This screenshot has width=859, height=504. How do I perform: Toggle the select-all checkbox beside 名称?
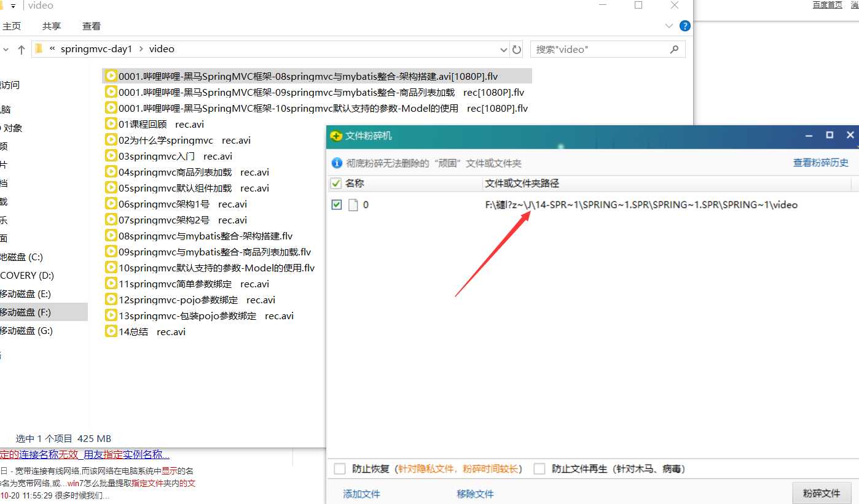tap(336, 184)
